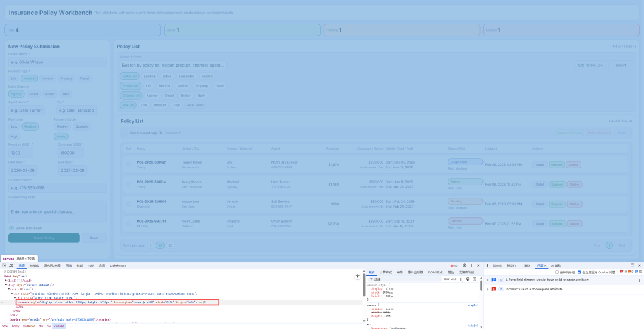Click the red error count badge 10
This screenshot has height=329, width=644.
click(454, 266)
